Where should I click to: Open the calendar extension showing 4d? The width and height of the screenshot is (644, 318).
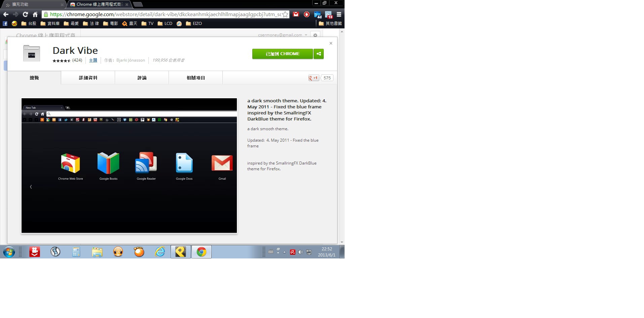(x=318, y=14)
